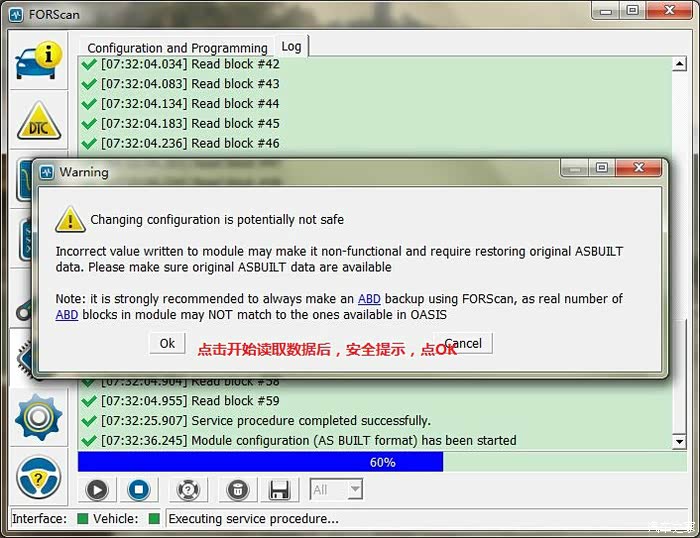Maximize the Warning dialog window
700x538 pixels.
[x=602, y=167]
